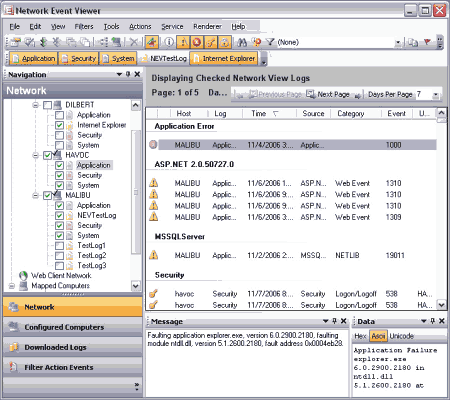Check the DILBERT Application log checkbox

pos(60,115)
